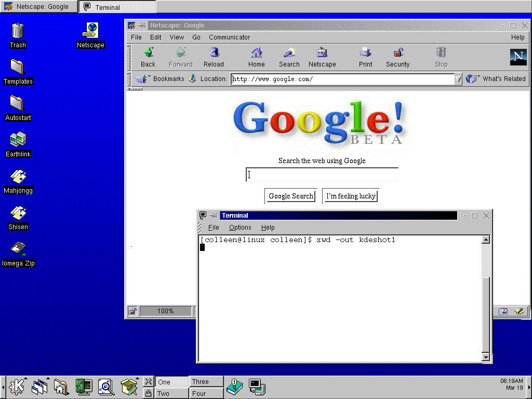Launch Shisen from the desktop
Screen dimensions: 532x399
(18, 217)
